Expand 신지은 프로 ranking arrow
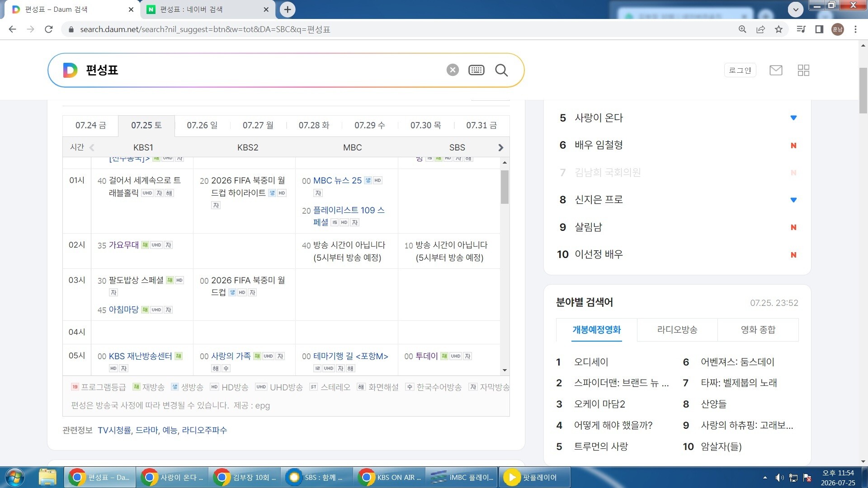 click(x=793, y=200)
